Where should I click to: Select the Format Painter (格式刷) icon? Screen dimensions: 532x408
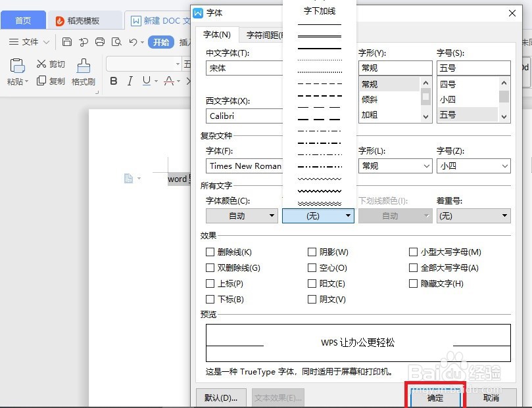click(x=84, y=66)
